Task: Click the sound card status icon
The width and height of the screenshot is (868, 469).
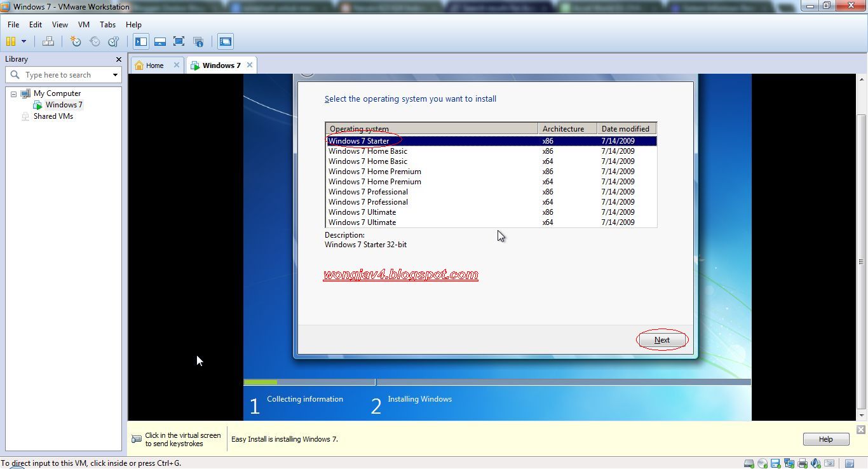Action: [816, 464]
